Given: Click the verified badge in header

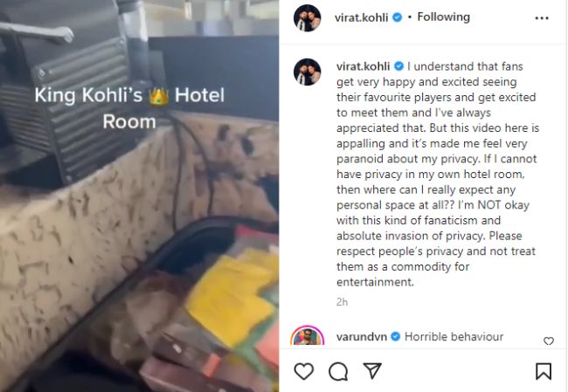Looking at the screenshot, I should click(x=398, y=17).
